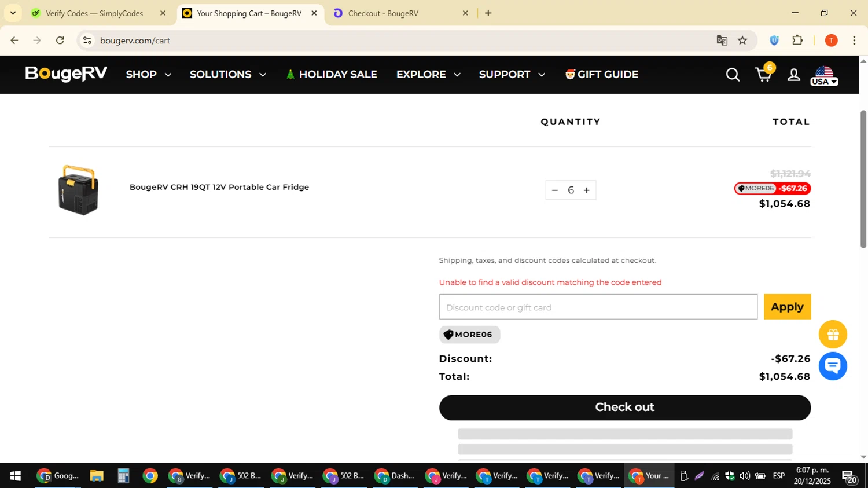Expand the SOLUTIONS menu
Image resolution: width=868 pixels, height=488 pixels.
click(228, 75)
